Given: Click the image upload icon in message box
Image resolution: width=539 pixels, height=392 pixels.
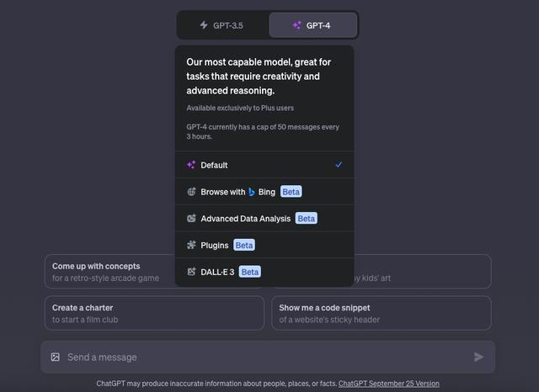Looking at the screenshot, I should (x=56, y=357).
